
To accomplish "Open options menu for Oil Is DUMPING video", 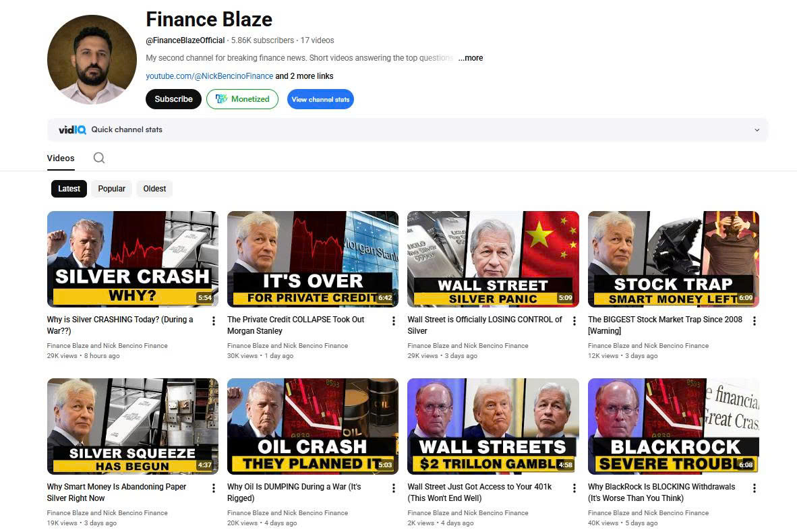I will point(393,487).
